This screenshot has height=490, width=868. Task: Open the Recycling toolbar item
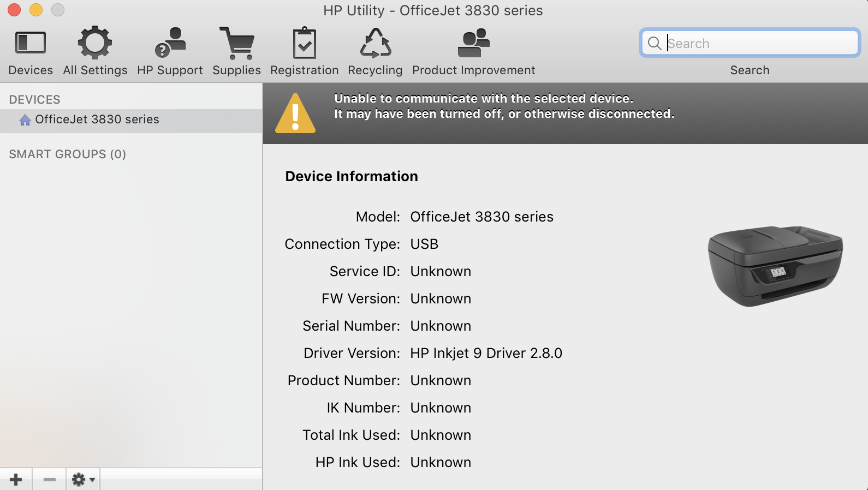pos(375,43)
